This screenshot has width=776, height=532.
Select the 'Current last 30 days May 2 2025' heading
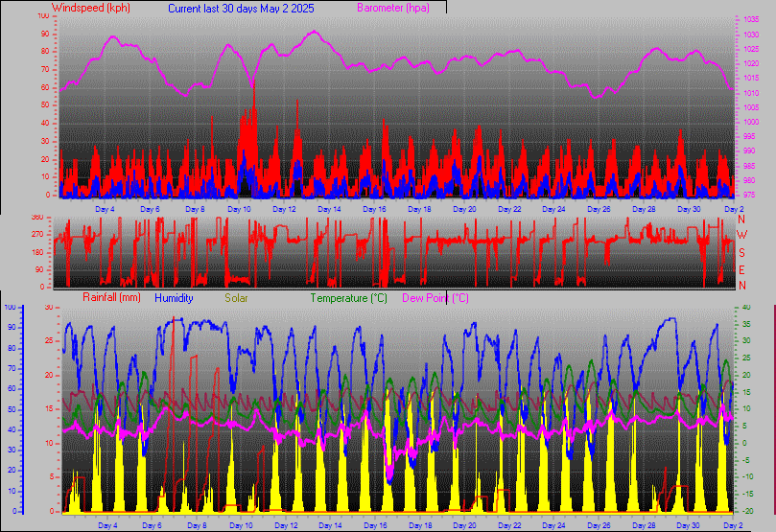[x=241, y=9]
